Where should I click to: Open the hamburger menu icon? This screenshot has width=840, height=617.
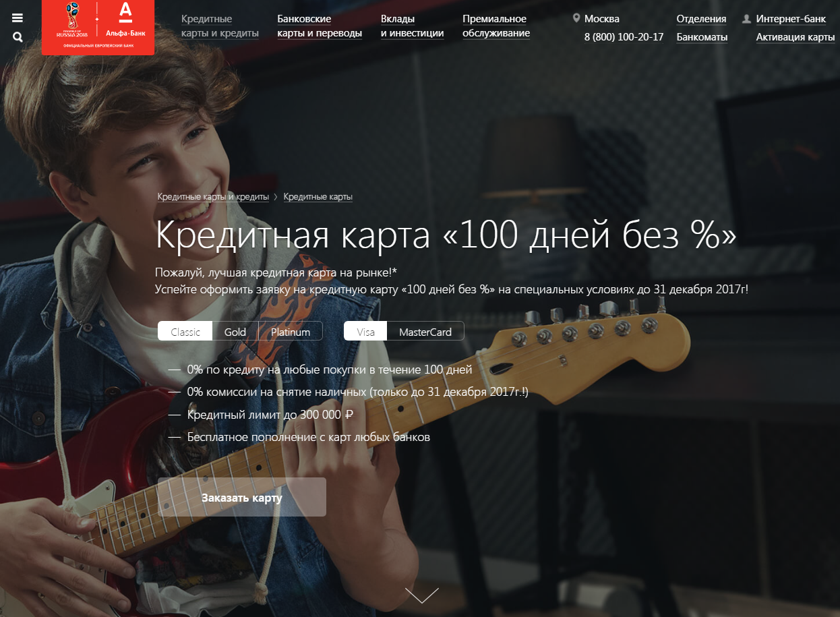tap(18, 18)
